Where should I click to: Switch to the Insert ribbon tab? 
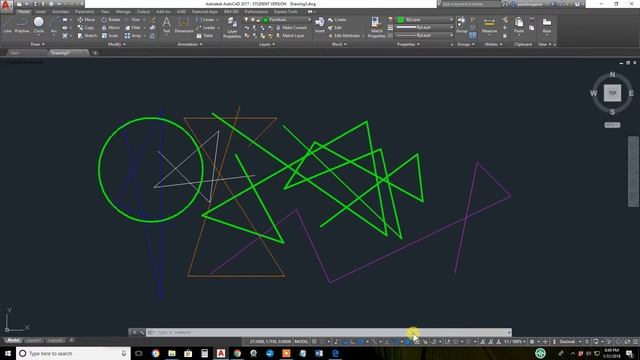pos(41,12)
